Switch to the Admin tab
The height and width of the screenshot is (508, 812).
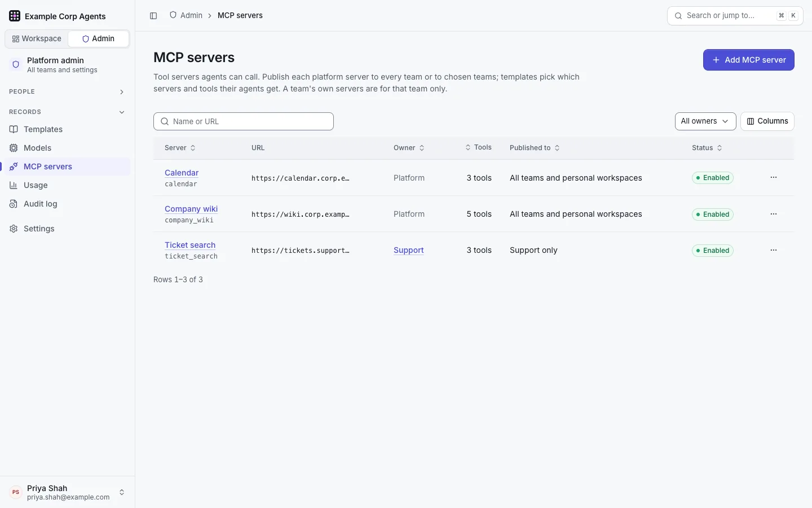tap(98, 39)
